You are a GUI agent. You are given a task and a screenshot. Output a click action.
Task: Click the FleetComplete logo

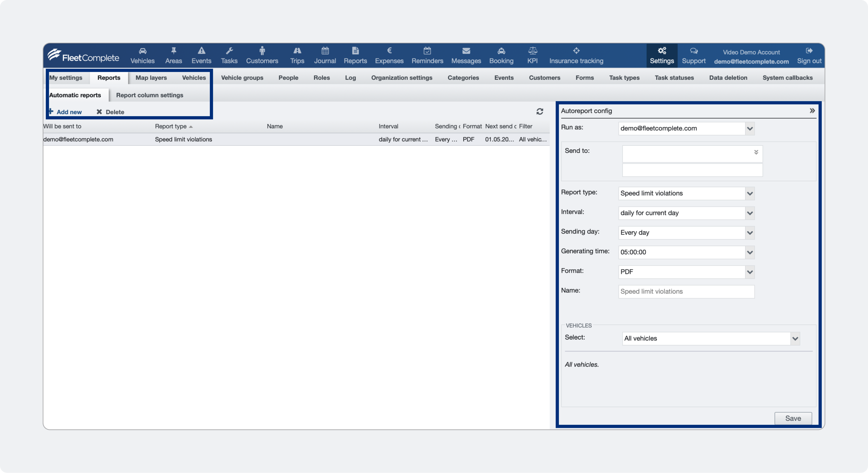click(x=83, y=56)
